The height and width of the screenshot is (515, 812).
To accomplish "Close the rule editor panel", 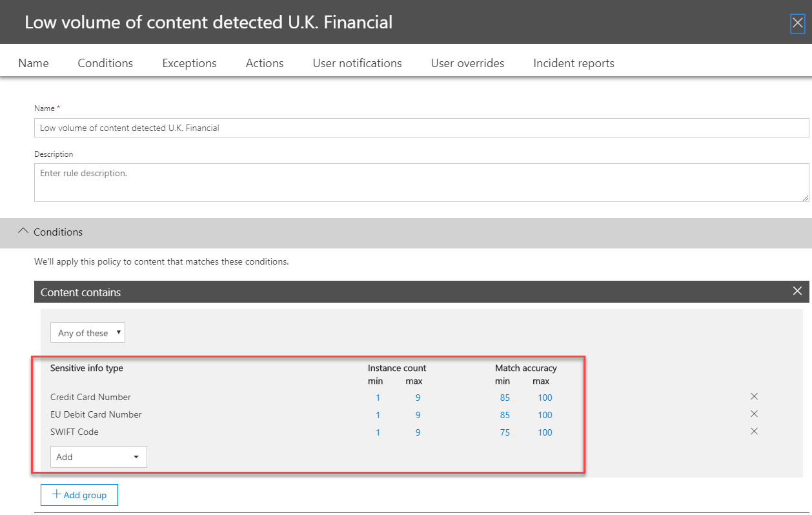I will [798, 24].
